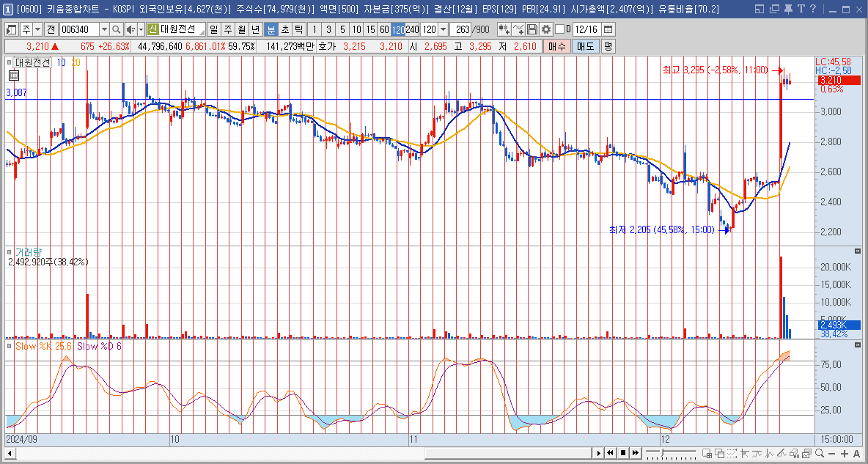The height and width of the screenshot is (464, 868).
Task: Click the plus zoom in icon
Action: click(x=845, y=454)
